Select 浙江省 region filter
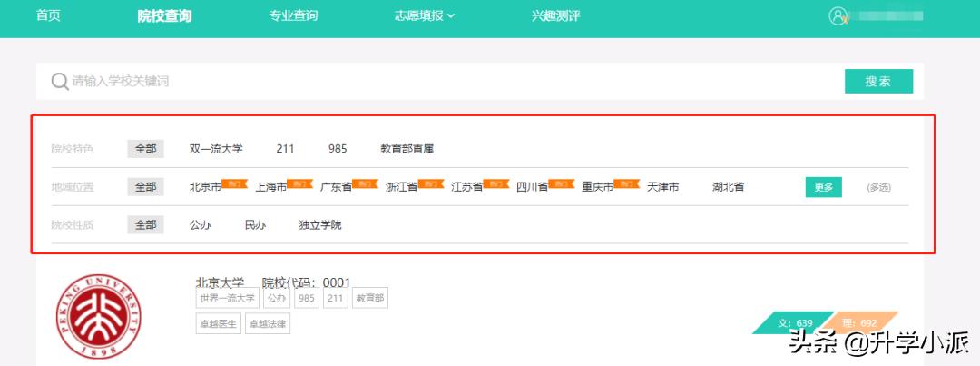Image resolution: width=980 pixels, height=366 pixels. (x=401, y=187)
